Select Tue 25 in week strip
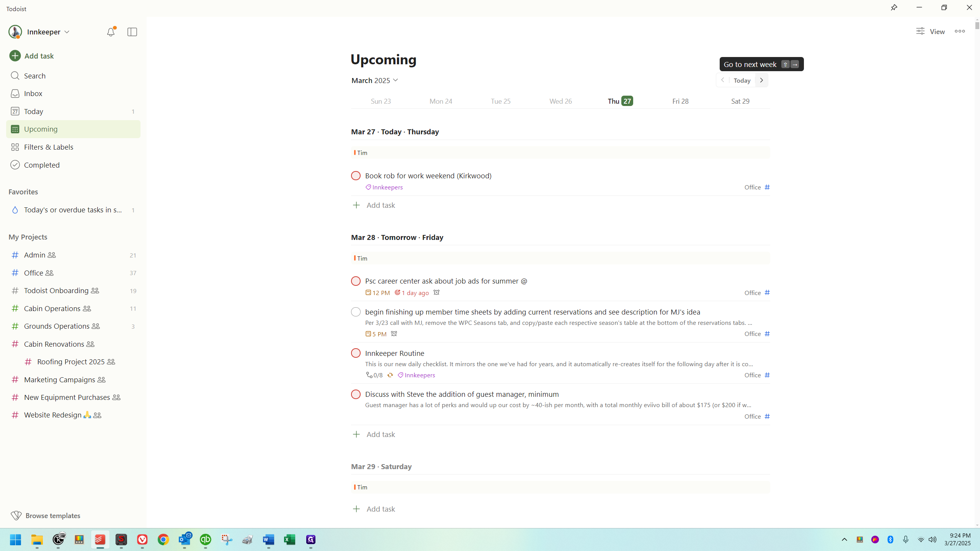 [501, 101]
